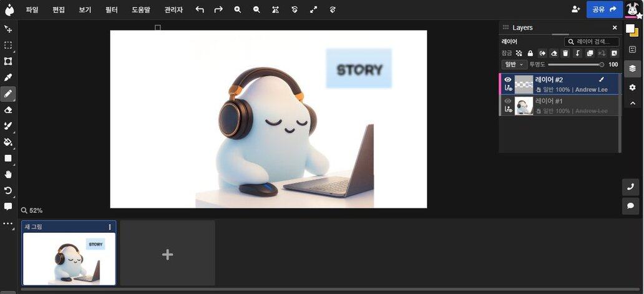Click the 투명도 opacity slider
Screen dimensions: 644x294
tap(574, 64)
